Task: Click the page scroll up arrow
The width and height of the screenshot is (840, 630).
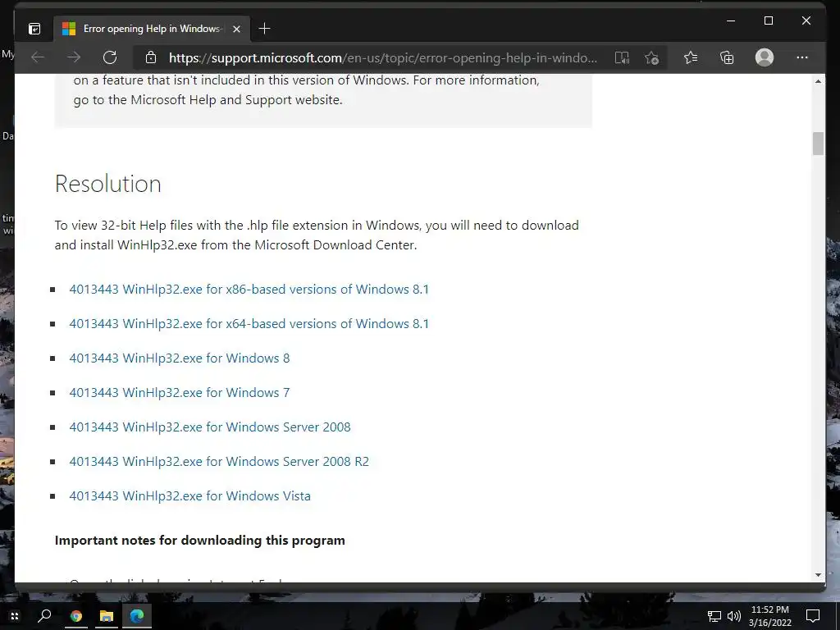Action: (x=818, y=81)
